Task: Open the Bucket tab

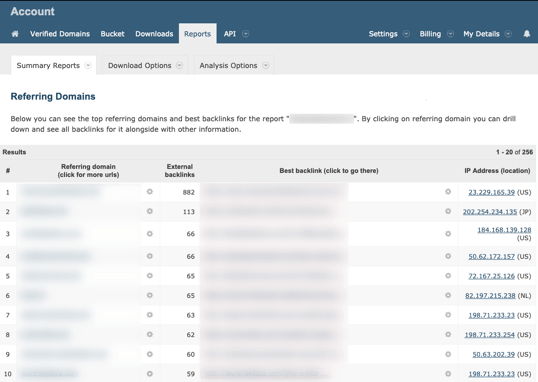Action: [x=112, y=34]
